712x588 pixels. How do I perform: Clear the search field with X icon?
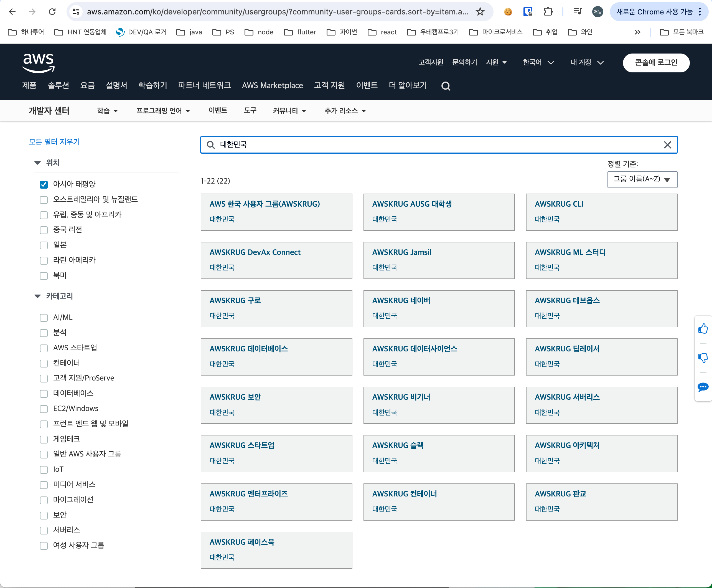click(667, 145)
